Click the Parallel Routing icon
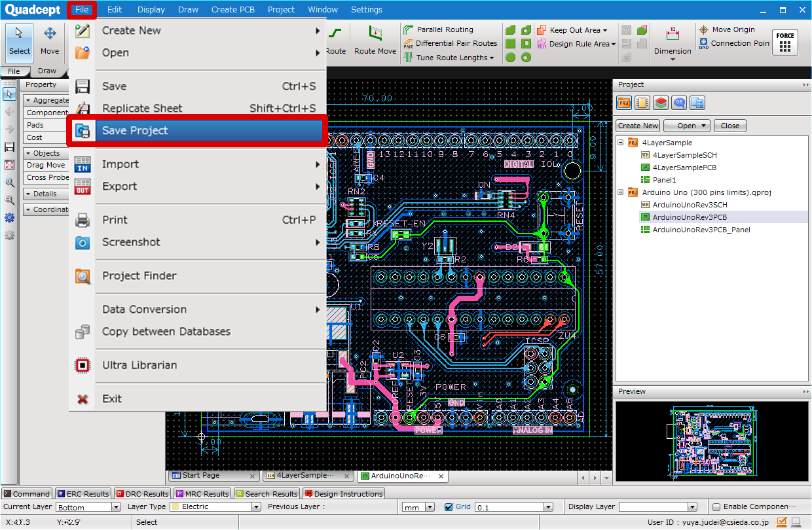Image resolution: width=812 pixels, height=530 pixels. (x=409, y=29)
